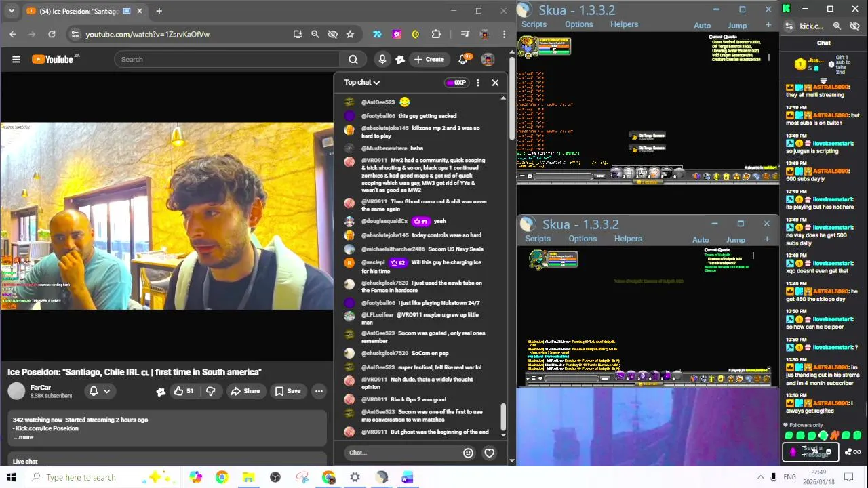The width and height of the screenshot is (868, 488).
Task: Click third-party cookies eye icon in YouTube address bar
Action: point(332,34)
